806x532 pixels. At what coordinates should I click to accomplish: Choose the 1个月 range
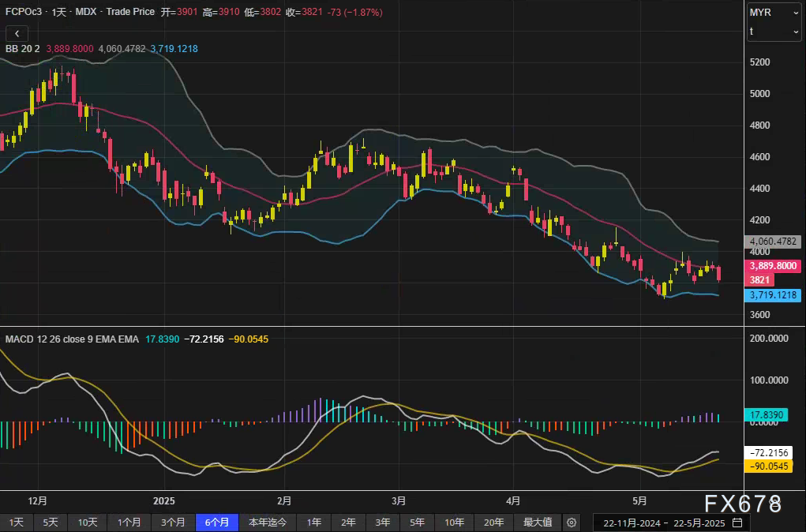[129, 523]
